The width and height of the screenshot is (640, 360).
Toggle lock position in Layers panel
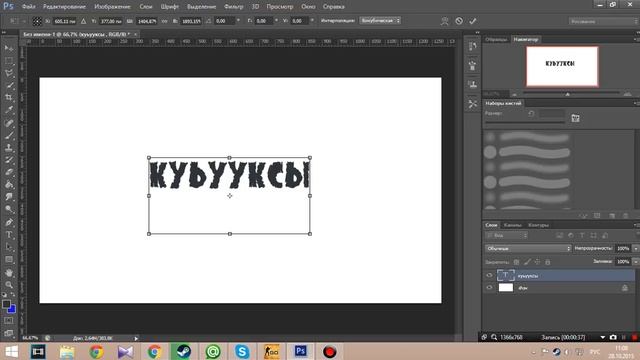point(538,262)
